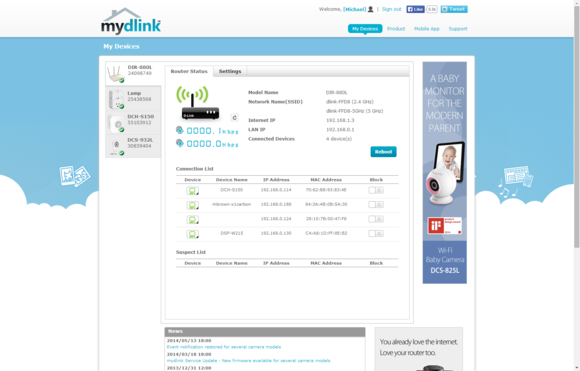This screenshot has width=580, height=371.
Task: Click device icon for 192.168.0.124 row
Action: (192, 220)
